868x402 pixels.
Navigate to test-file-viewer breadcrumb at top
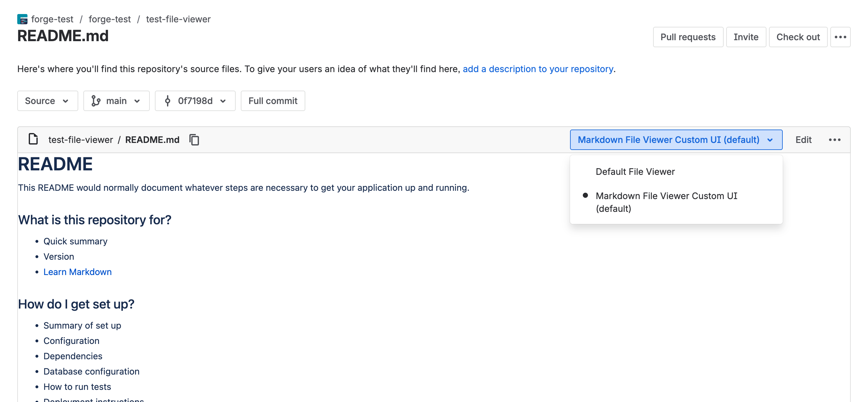tap(178, 19)
